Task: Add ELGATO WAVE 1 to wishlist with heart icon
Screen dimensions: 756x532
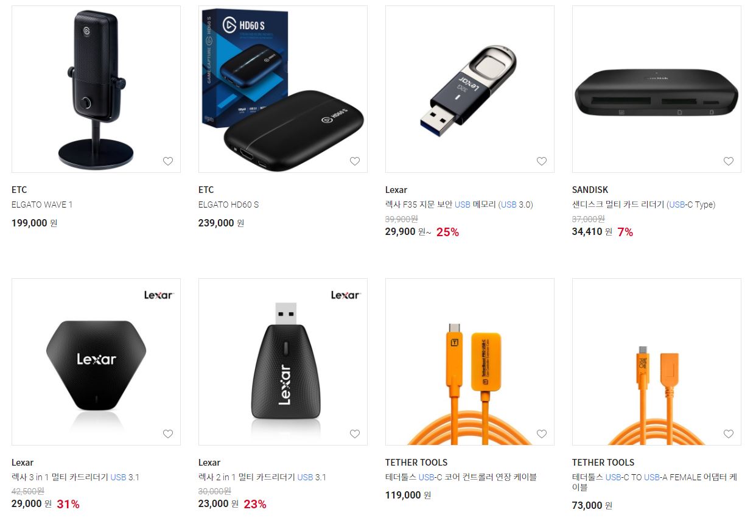Action: [x=168, y=161]
